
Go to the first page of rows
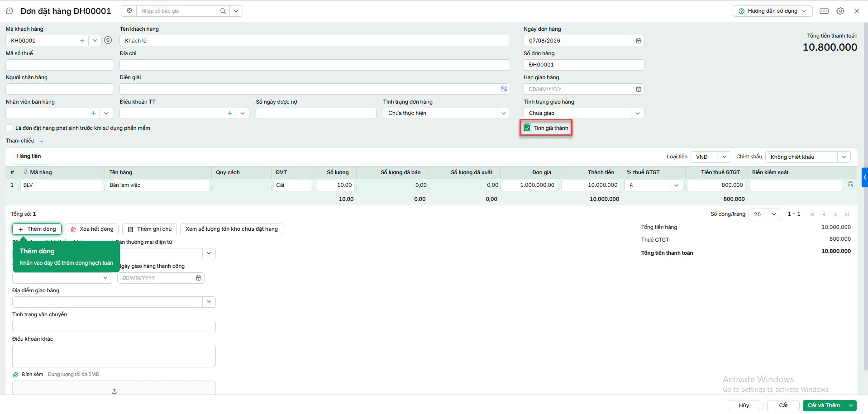click(813, 214)
